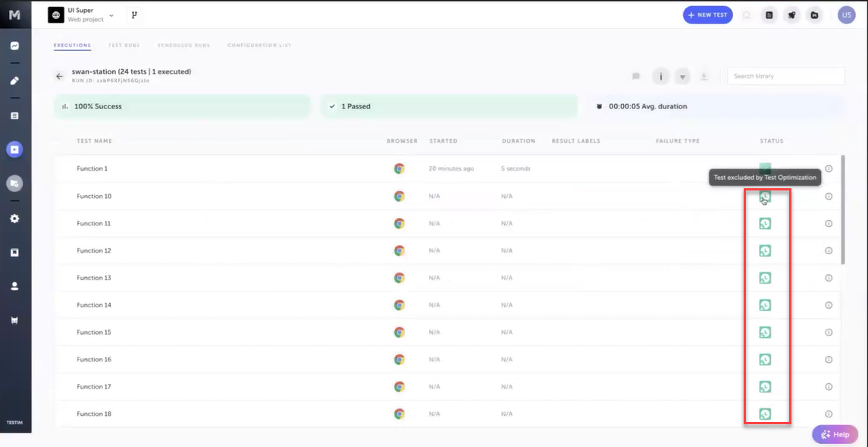Click the '5 seconds' duration cell
Screen dimensions: 868x447
tap(516, 168)
